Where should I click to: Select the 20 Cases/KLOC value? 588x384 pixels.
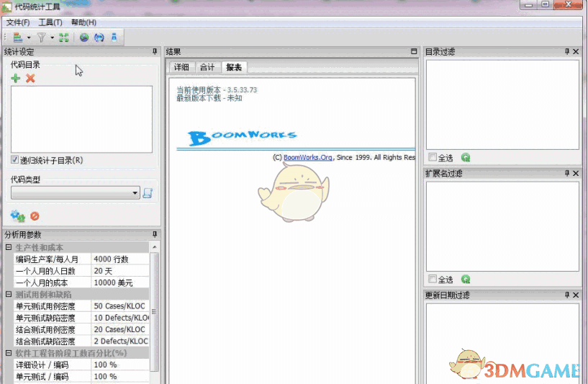pos(120,329)
